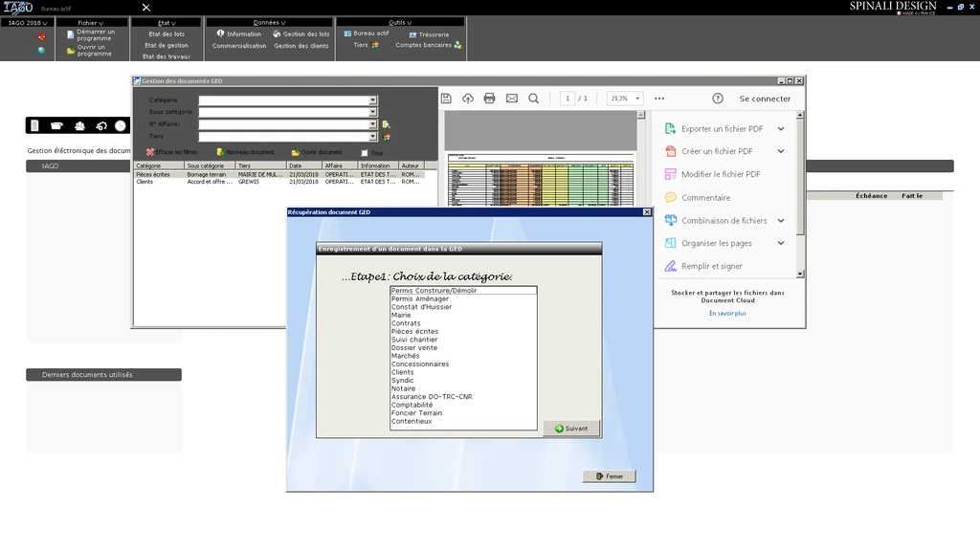Click the Commentaire speech bubble icon
The image size is (980, 551).
click(x=671, y=197)
